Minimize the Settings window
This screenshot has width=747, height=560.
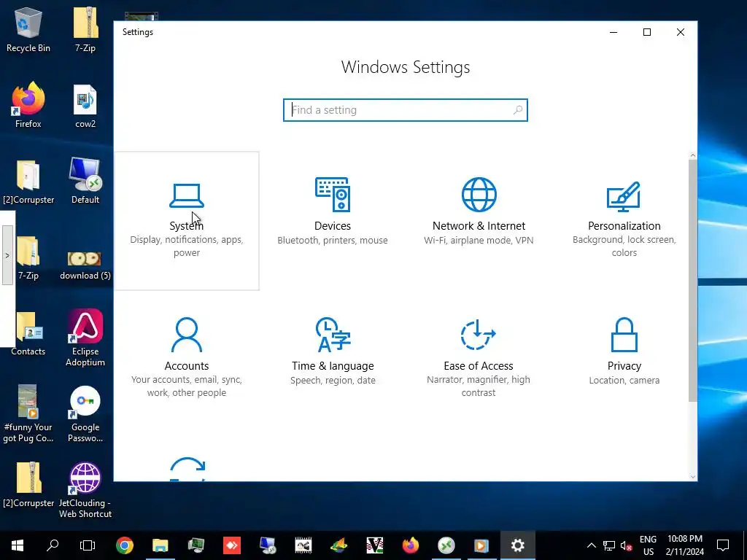pyautogui.click(x=614, y=32)
